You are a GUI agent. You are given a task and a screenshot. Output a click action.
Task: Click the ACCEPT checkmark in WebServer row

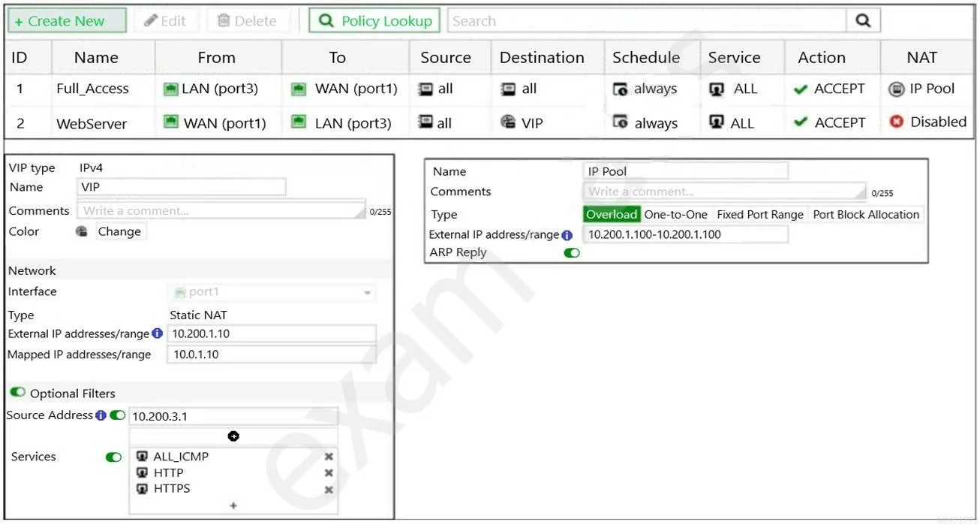[801, 122]
